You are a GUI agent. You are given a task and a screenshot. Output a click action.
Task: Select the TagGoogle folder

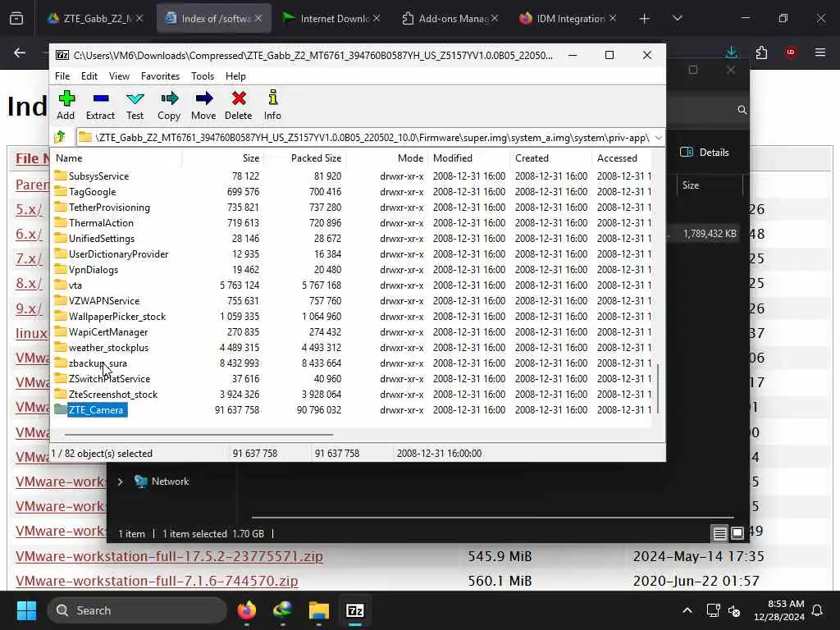pyautogui.click(x=92, y=191)
